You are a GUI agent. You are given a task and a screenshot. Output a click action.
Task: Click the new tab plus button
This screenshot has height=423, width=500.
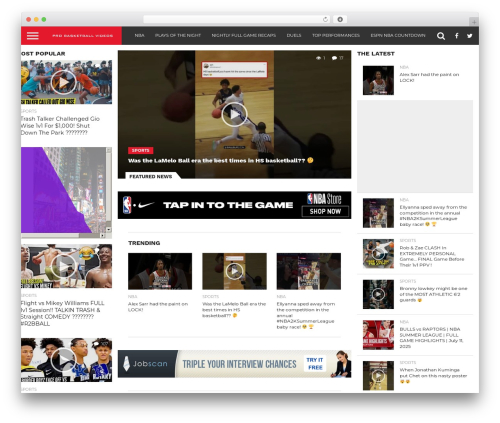coord(474,22)
